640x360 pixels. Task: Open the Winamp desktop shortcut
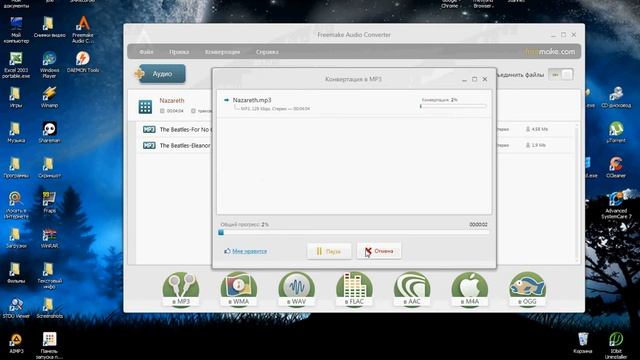[49, 97]
